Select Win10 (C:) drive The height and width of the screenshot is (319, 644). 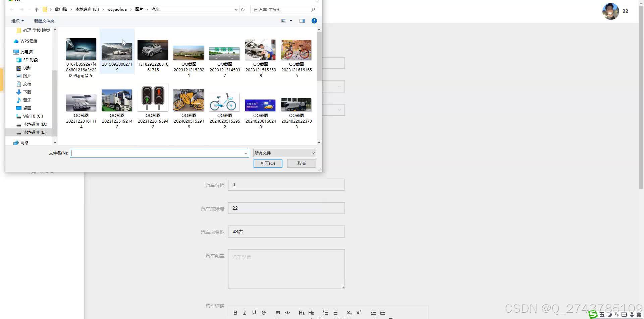click(33, 116)
